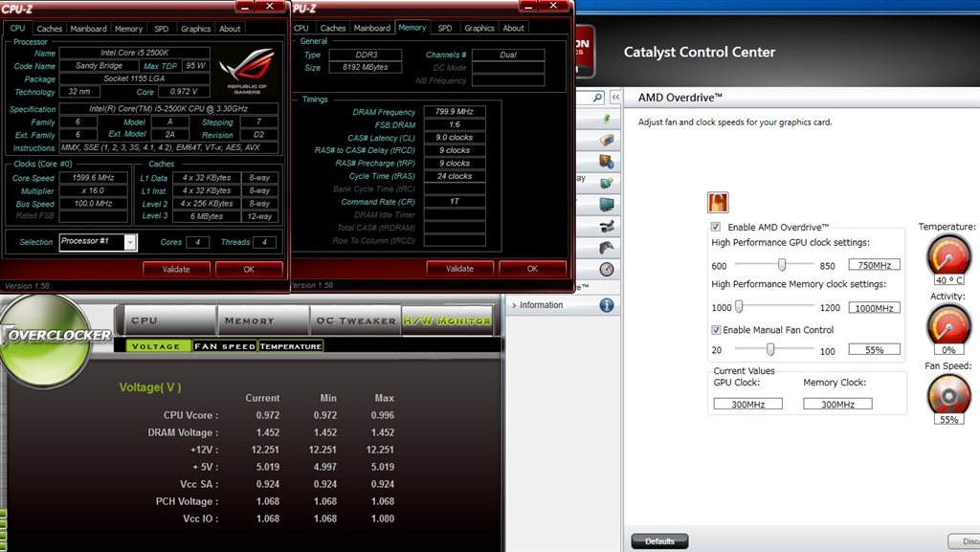Click the Fan Speed gauge dial
The width and height of the screenshot is (980, 552).
[x=948, y=394]
